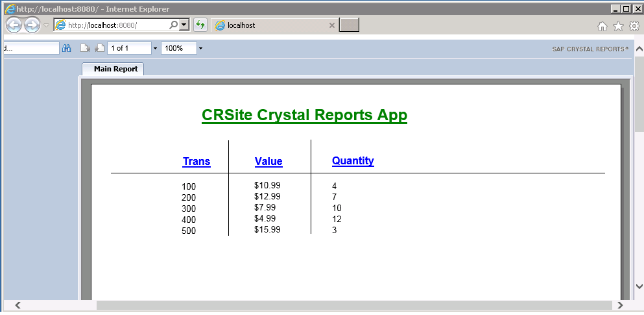This screenshot has height=315, width=644.
Task: Open recent pages dropdown next to Forward
Action: click(46, 25)
